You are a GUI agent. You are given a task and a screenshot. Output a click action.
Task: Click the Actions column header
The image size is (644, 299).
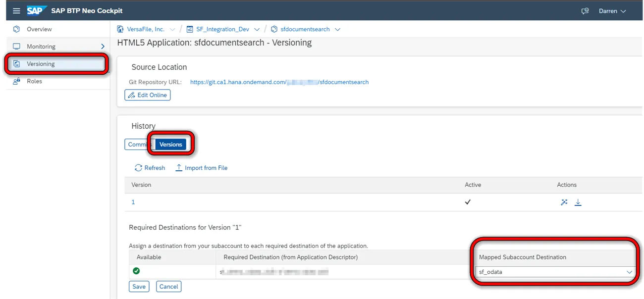[x=567, y=185]
